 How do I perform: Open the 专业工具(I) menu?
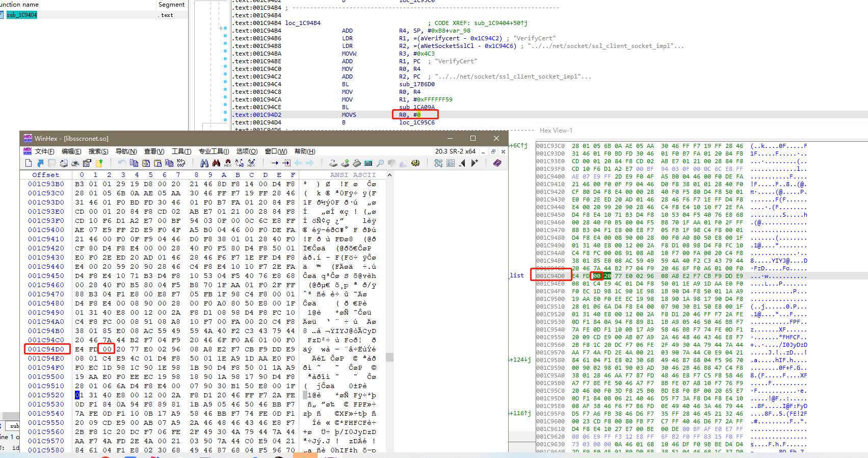214,151
